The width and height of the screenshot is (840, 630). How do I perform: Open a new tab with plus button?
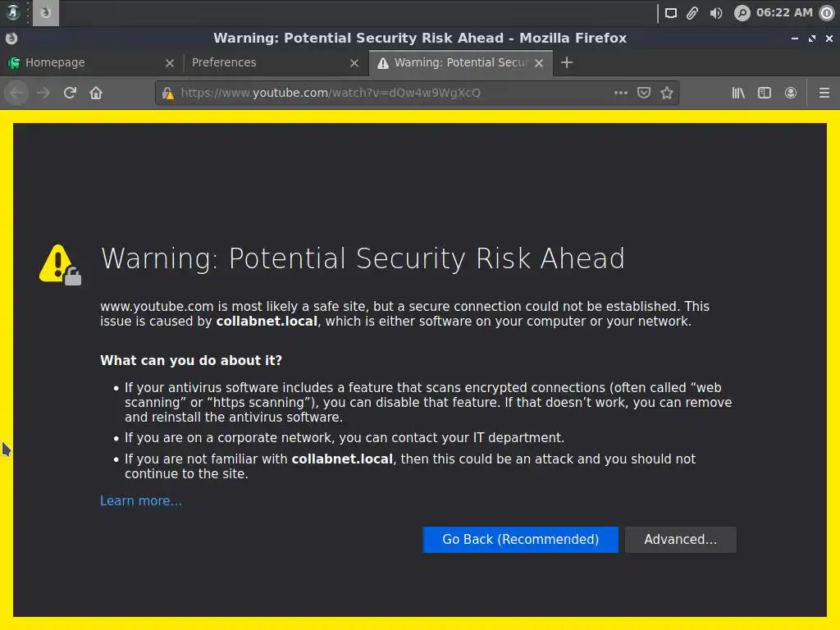tap(566, 62)
